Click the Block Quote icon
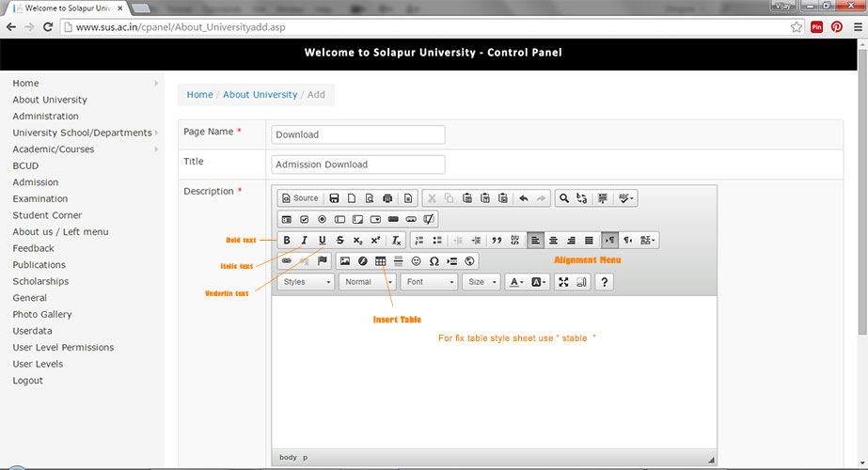Viewport: 868px width, 470px height. click(497, 241)
